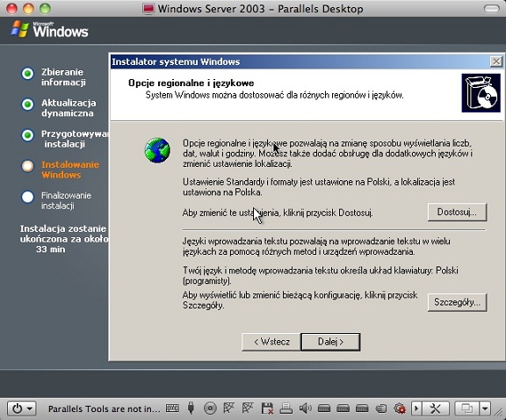Click the view mode windows button

466,409
